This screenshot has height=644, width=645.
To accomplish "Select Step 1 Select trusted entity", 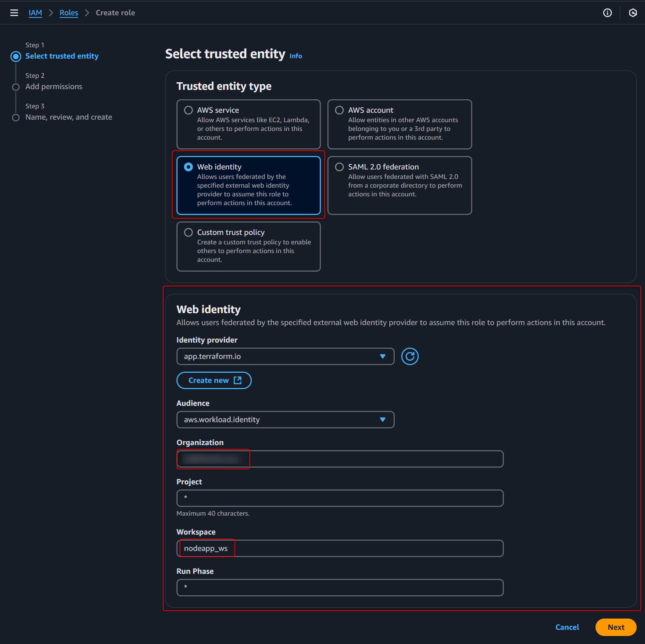I will (x=62, y=56).
